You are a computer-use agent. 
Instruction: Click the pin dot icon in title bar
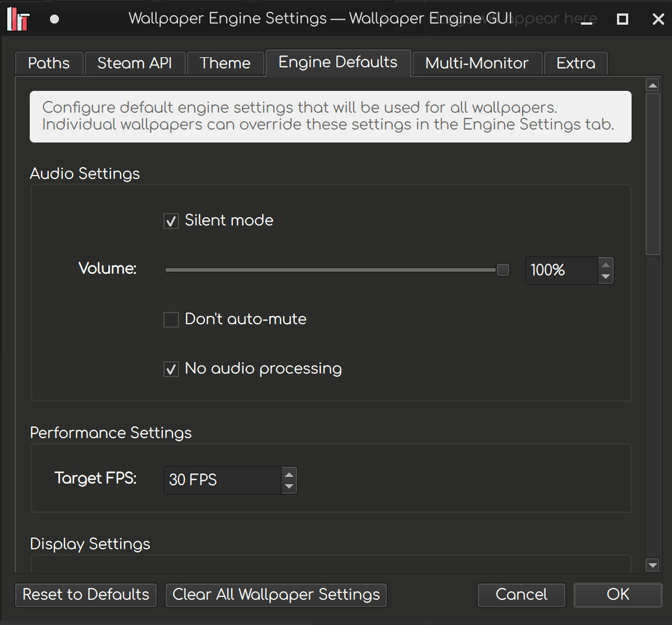[x=54, y=19]
